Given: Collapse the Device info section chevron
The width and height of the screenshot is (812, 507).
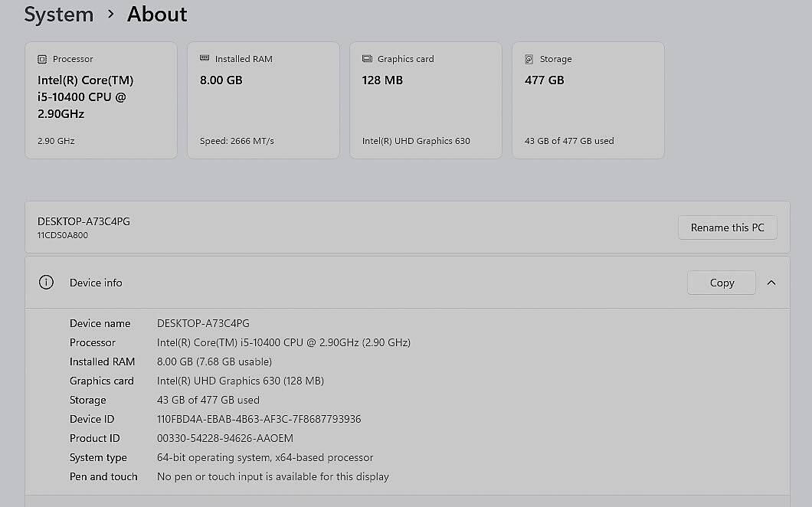Looking at the screenshot, I should coord(771,283).
